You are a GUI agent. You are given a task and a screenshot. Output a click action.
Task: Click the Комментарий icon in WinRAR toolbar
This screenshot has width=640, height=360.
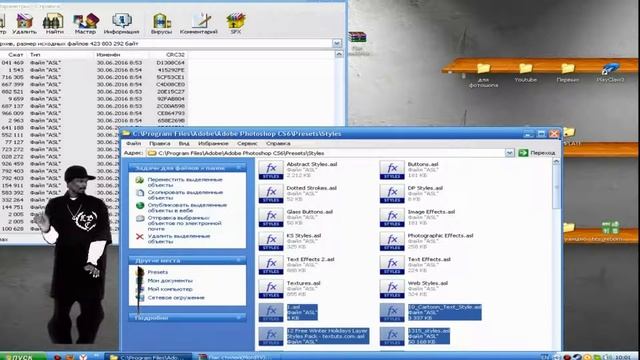pos(199,24)
